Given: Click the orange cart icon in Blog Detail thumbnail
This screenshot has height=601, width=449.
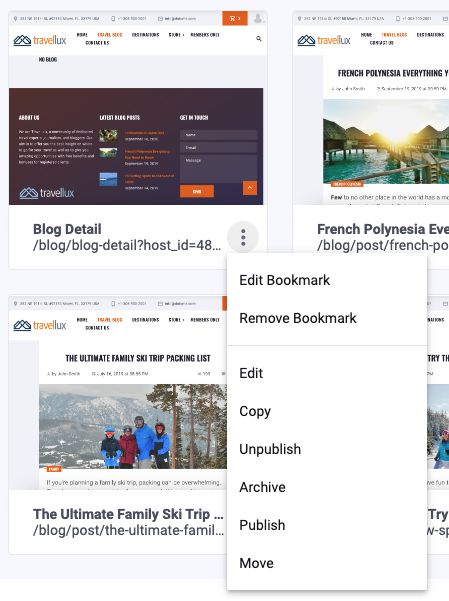Looking at the screenshot, I should click(x=235, y=18).
